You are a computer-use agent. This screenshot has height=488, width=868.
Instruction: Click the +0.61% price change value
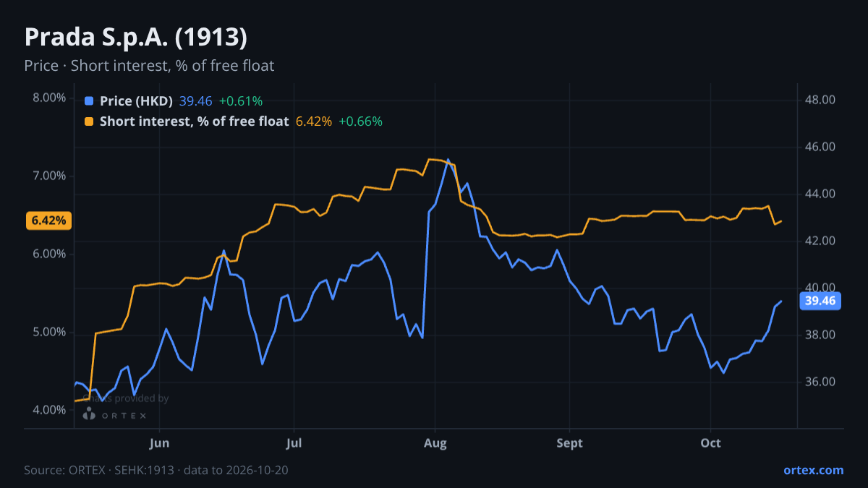point(240,101)
